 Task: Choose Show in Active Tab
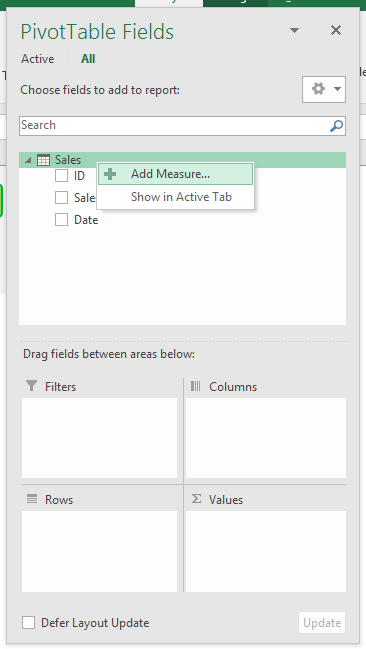(x=181, y=197)
